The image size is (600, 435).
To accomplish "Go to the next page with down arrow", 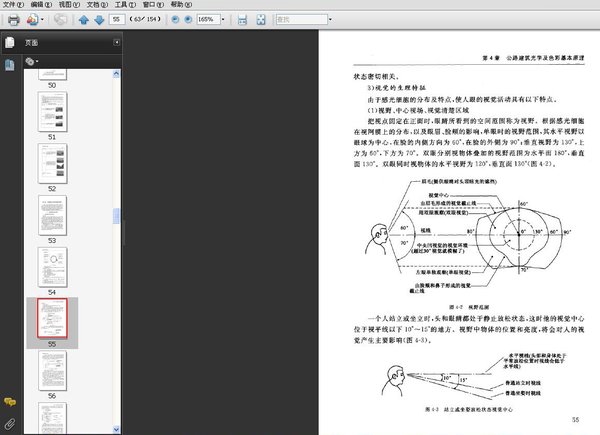I will click(98, 19).
